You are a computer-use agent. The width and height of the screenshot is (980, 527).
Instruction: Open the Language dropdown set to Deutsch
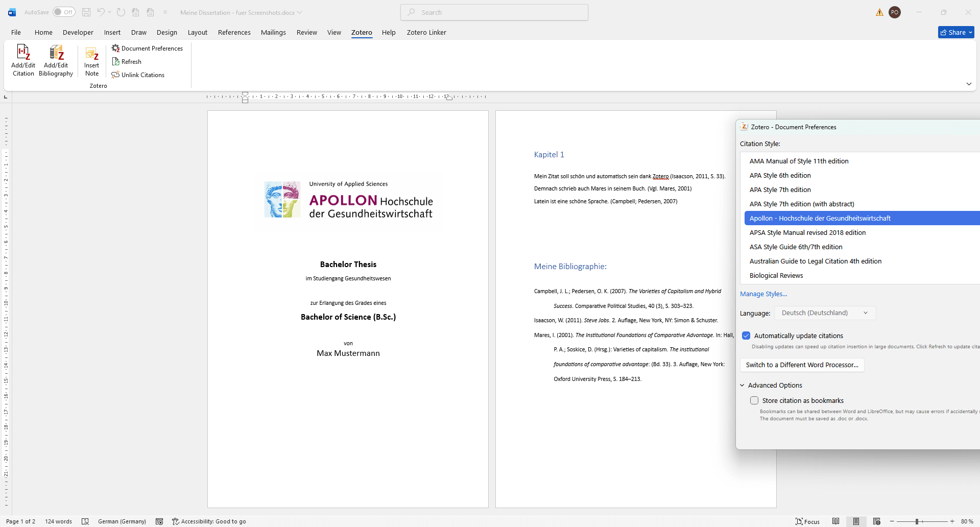pyautogui.click(x=825, y=313)
